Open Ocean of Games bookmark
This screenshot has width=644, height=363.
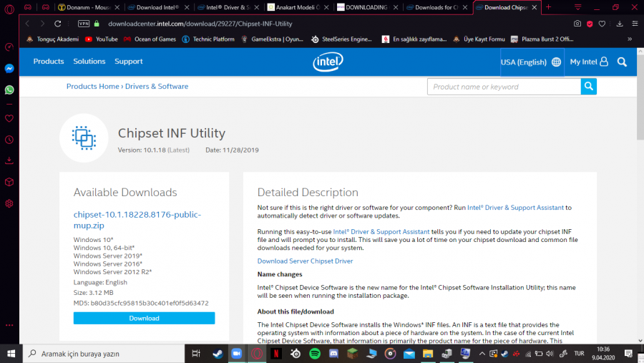[150, 39]
